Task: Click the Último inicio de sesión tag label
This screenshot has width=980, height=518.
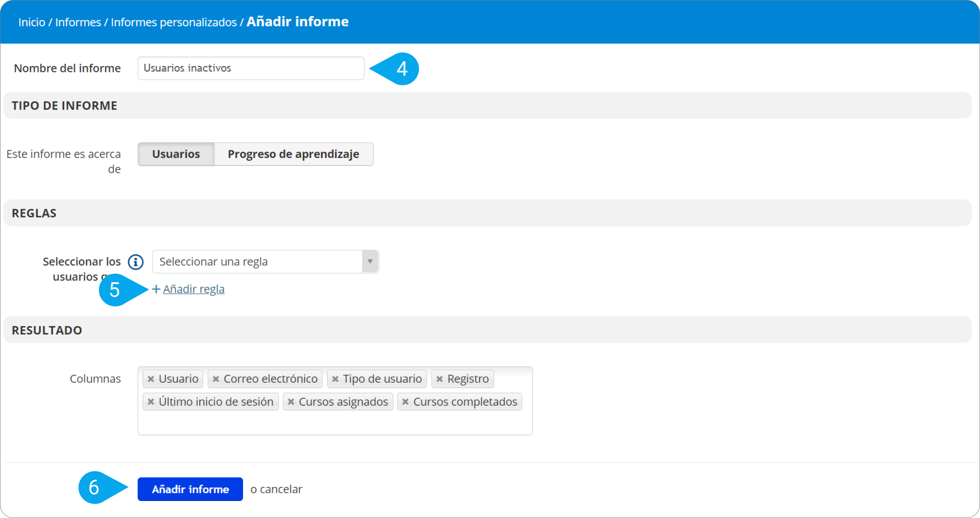Action: click(x=216, y=402)
